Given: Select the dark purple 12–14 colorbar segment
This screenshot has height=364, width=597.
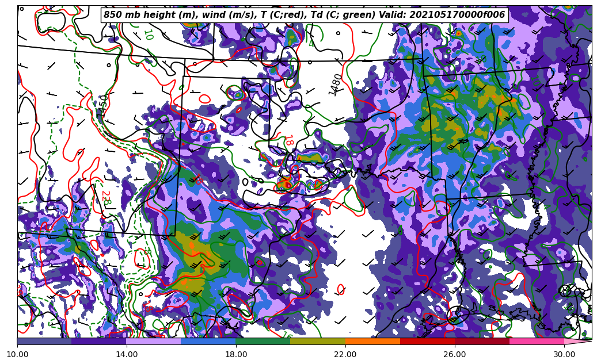Looking at the screenshot, I should pos(99,341).
